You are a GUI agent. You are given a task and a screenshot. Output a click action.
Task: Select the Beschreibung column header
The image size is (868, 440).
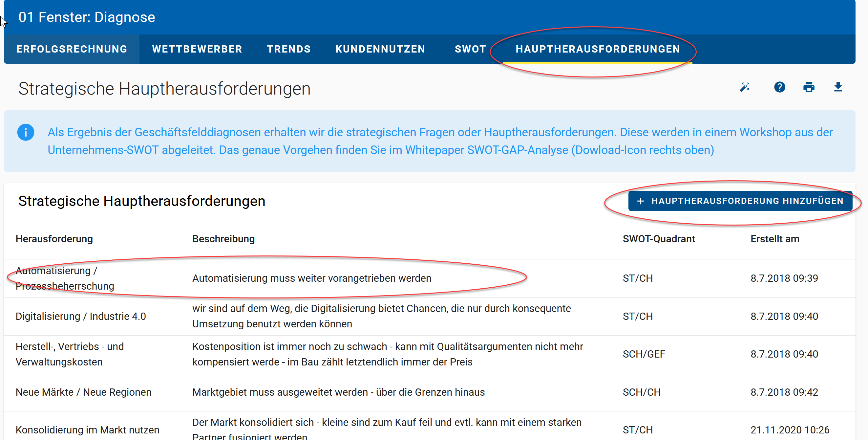click(223, 239)
